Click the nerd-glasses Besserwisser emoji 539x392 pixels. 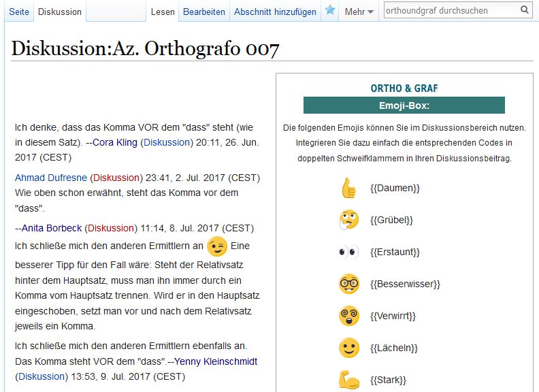349,284
